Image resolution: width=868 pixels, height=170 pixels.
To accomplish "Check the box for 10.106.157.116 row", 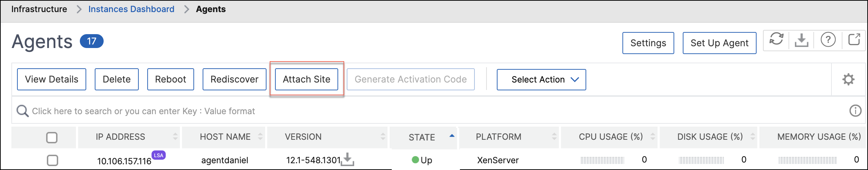I will [52, 160].
